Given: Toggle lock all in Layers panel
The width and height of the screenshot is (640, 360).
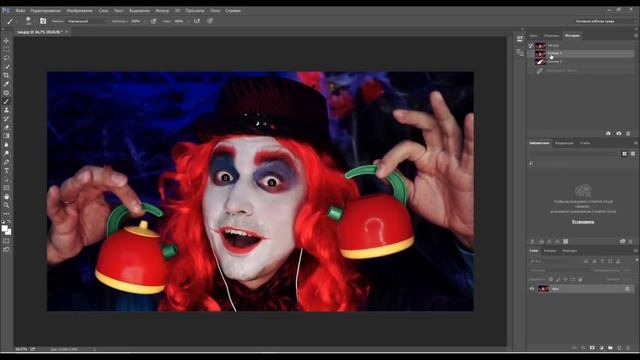Looking at the screenshot, I should [580, 280].
